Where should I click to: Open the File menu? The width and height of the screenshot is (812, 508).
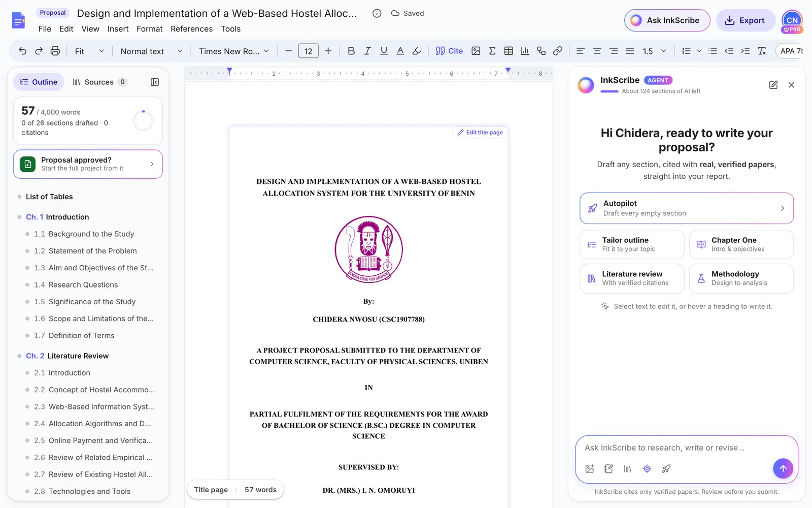pyautogui.click(x=45, y=29)
